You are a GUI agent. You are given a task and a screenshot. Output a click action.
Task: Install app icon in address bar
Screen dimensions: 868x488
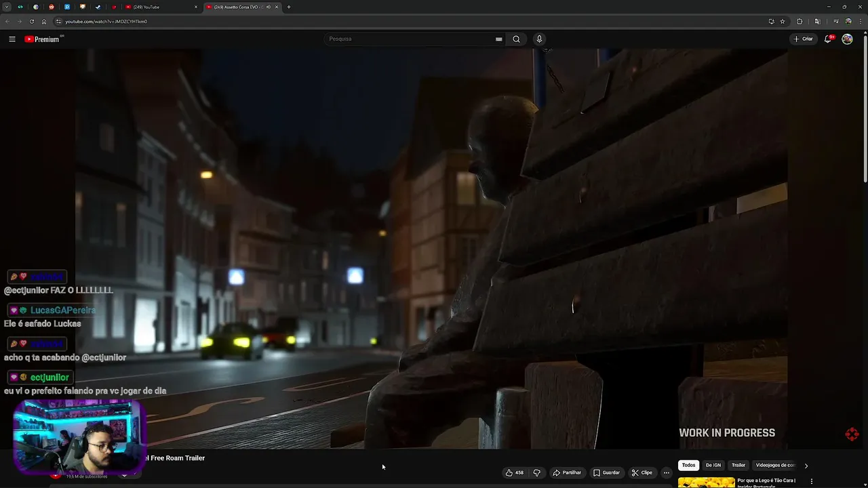[x=771, y=21]
